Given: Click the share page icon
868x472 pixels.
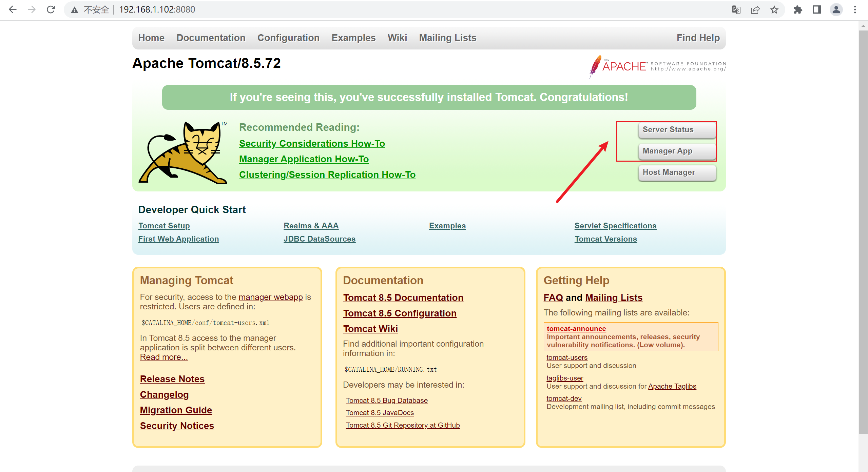Looking at the screenshot, I should click(x=755, y=9).
